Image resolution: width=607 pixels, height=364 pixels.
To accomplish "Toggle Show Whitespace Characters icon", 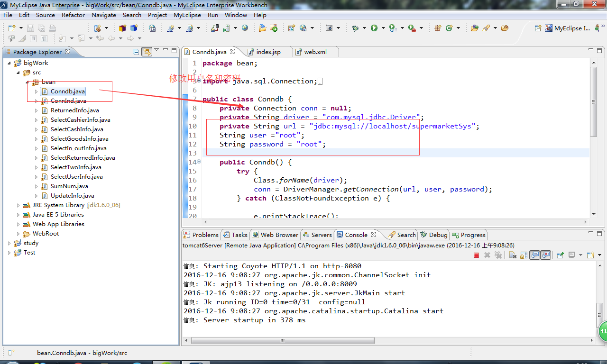I will 44,38.
